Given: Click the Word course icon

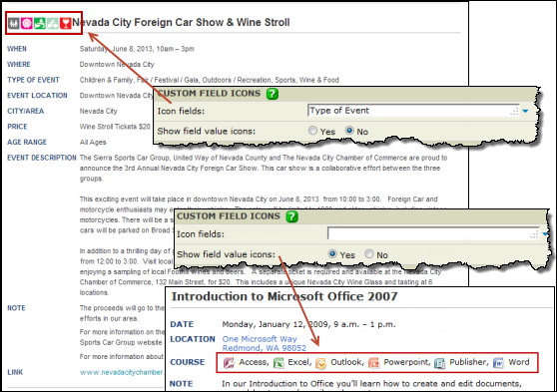Looking at the screenshot, I should (499, 363).
